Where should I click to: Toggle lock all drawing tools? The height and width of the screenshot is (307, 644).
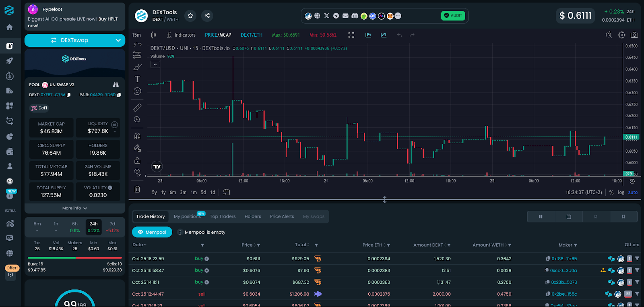coord(137,160)
